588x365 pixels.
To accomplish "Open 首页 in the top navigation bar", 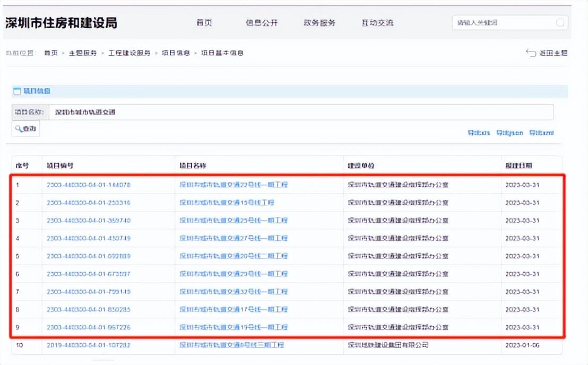I will click(x=204, y=23).
